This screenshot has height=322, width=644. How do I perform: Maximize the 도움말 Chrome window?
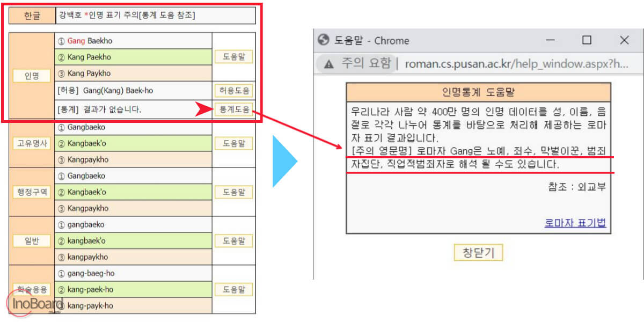click(x=587, y=40)
